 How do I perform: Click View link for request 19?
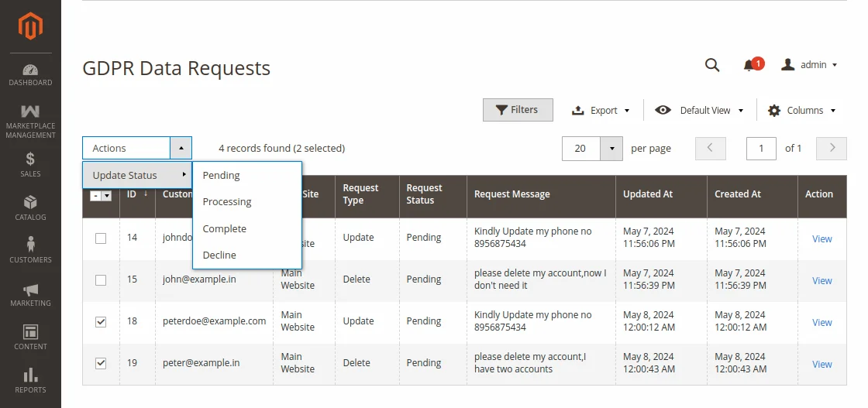coord(821,365)
